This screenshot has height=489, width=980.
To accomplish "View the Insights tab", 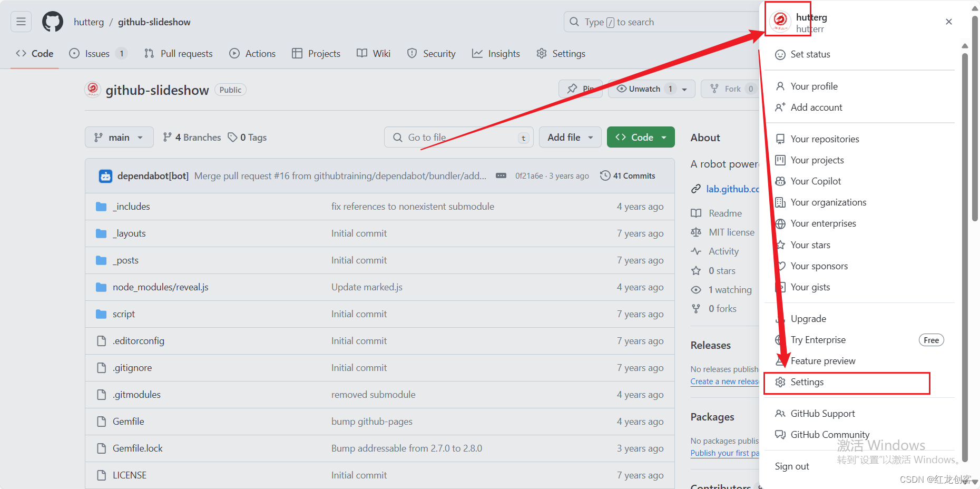I will click(x=496, y=54).
